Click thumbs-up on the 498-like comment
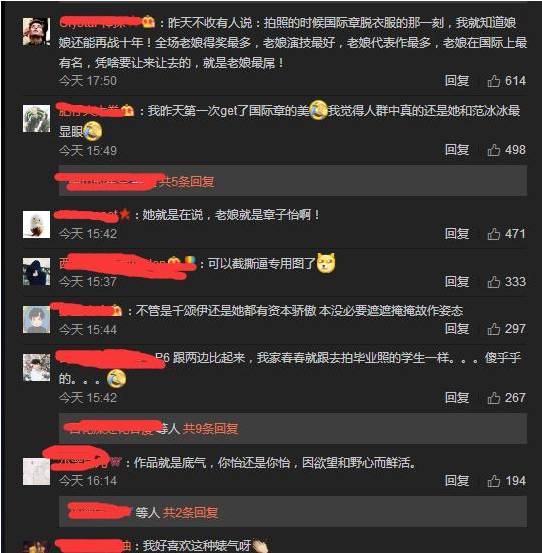The height and width of the screenshot is (553, 542). click(494, 150)
